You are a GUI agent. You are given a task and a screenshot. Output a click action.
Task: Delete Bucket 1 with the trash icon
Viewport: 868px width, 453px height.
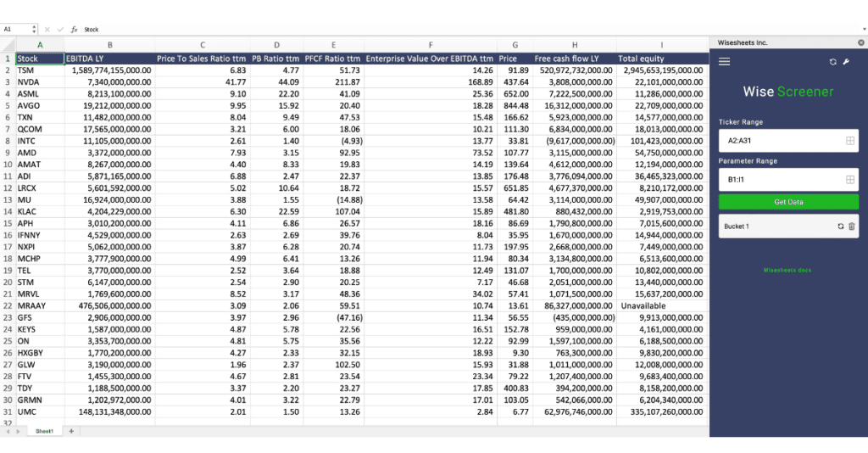click(x=852, y=226)
